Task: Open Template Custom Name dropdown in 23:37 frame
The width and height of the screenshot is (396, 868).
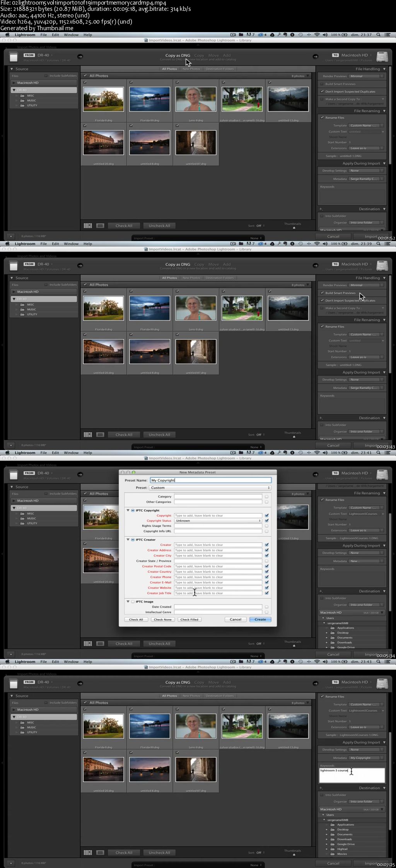Action: [x=366, y=125]
